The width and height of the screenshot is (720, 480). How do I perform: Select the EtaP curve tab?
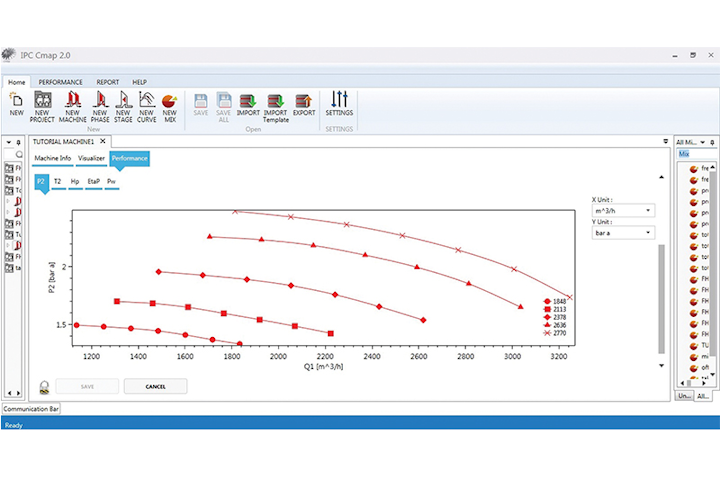93,182
